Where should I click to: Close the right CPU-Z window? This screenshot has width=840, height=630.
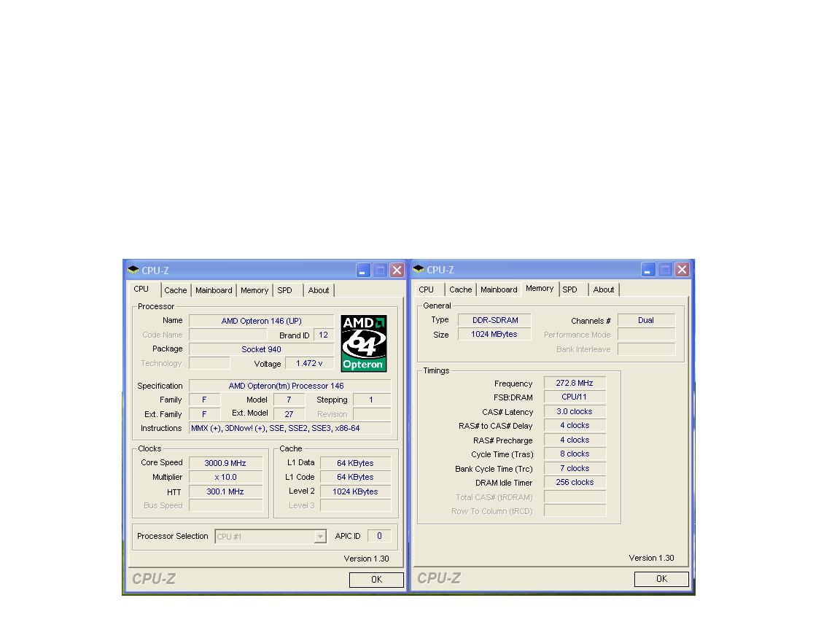pos(682,270)
